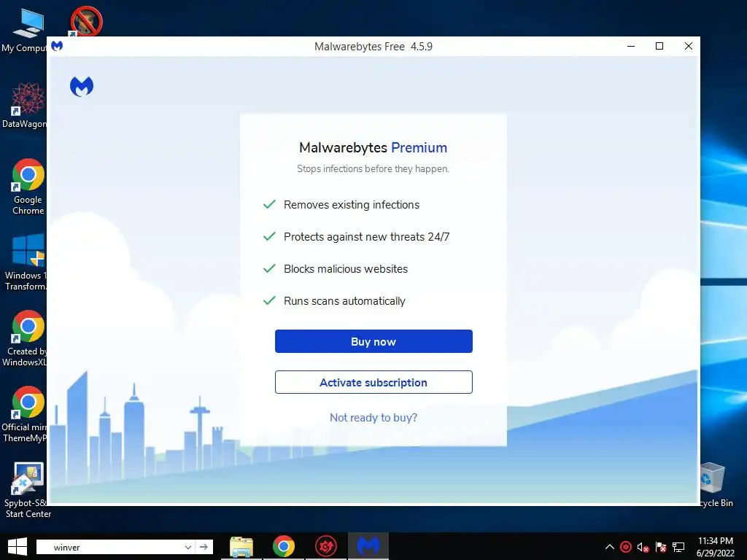The height and width of the screenshot is (560, 747).
Task: Click the Stops infections before they happen text
Action: [x=373, y=168]
